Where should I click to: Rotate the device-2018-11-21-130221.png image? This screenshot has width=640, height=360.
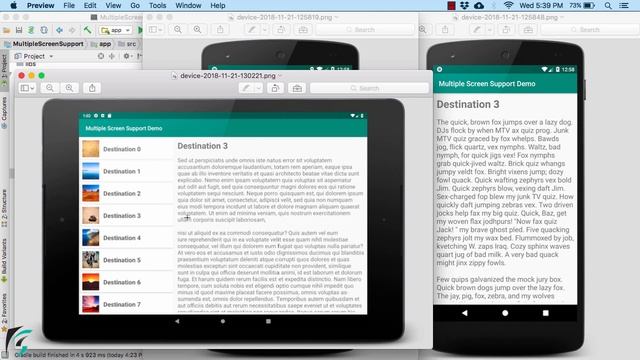coord(275,88)
